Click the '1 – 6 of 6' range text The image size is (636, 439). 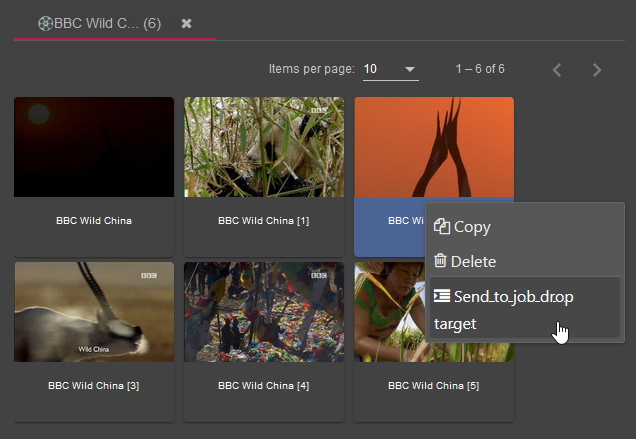[x=480, y=69]
